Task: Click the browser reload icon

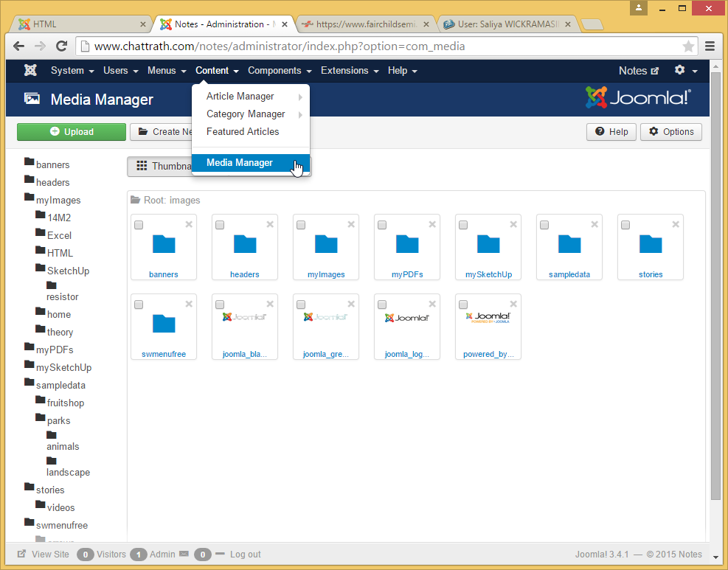Action: click(62, 46)
